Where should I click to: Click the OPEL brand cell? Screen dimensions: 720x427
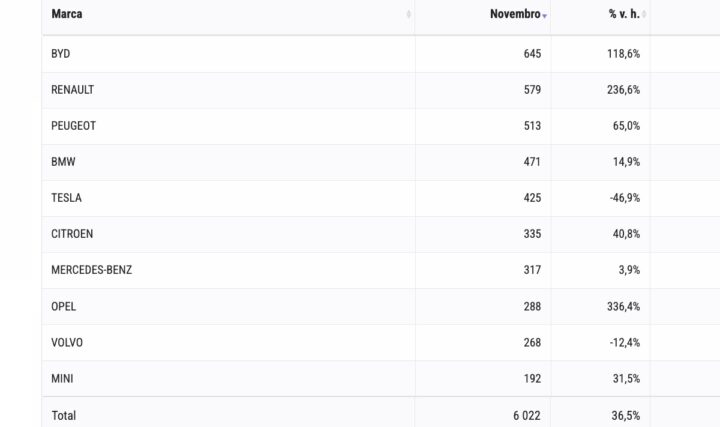pos(63,306)
